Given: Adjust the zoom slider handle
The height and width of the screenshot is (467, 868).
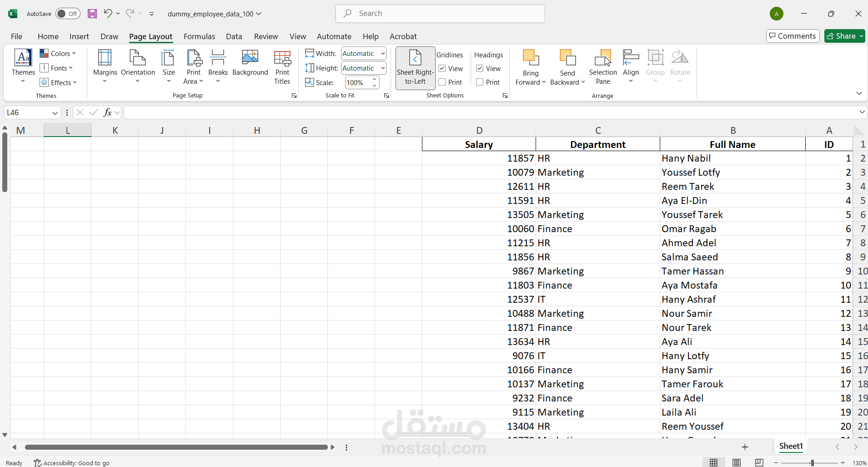Looking at the screenshot, I should (812, 463).
